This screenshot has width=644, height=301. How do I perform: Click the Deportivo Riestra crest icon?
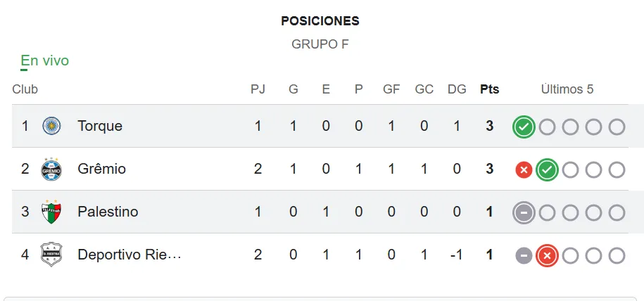pyautogui.click(x=51, y=255)
